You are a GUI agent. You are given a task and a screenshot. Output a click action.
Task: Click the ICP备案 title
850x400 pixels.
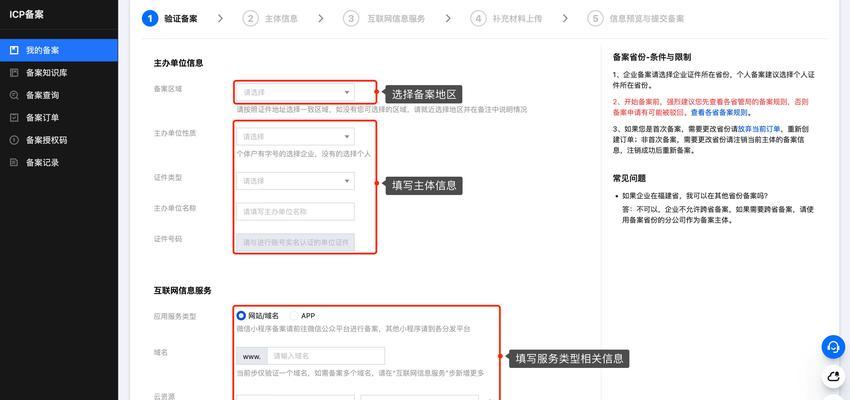(x=27, y=15)
